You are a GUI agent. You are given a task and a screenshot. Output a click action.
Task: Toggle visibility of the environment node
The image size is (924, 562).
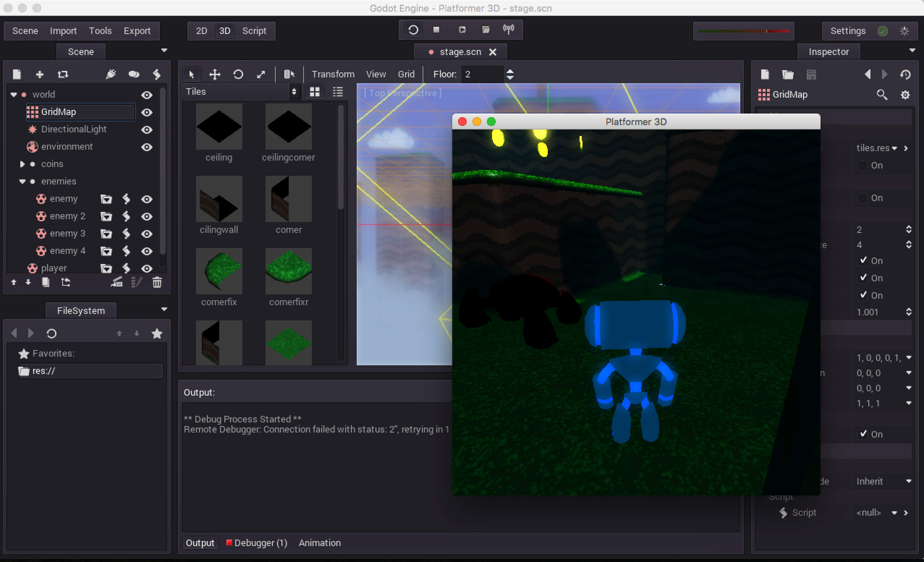coord(147,147)
